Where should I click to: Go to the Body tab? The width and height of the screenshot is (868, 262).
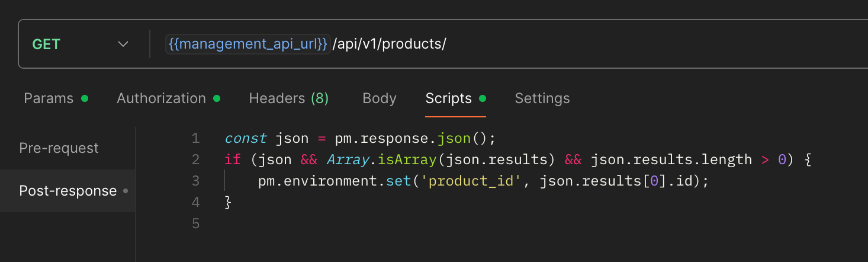pyautogui.click(x=379, y=98)
